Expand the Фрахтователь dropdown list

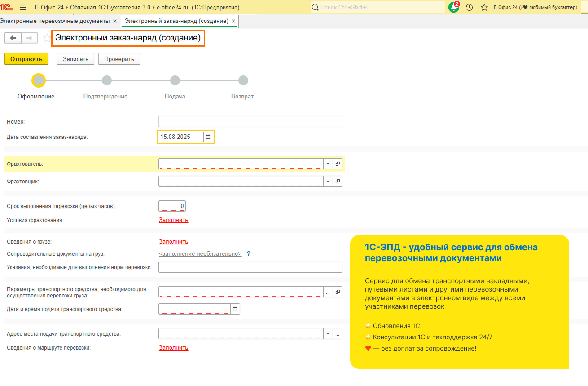[328, 164]
